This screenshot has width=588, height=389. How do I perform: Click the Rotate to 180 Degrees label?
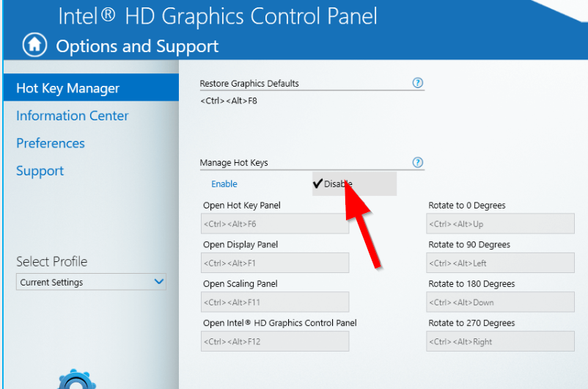tap(471, 284)
